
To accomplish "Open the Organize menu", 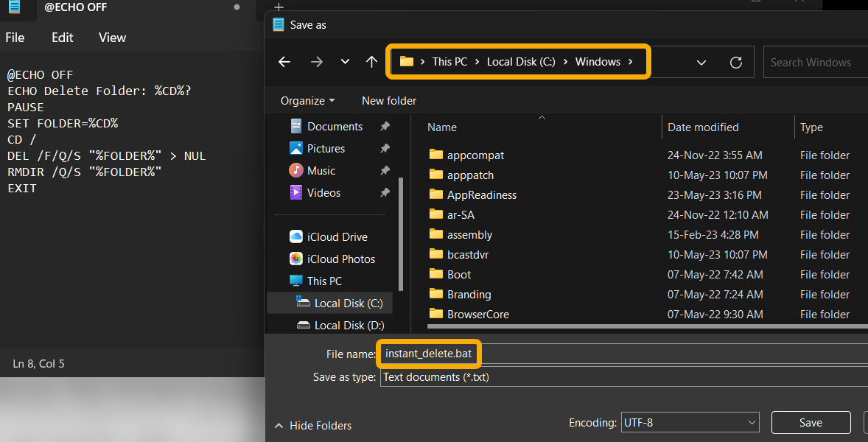I will (x=305, y=100).
